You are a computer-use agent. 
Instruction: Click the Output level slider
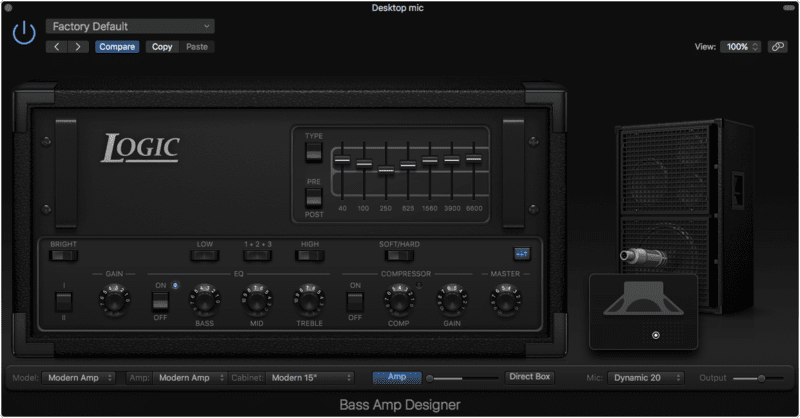[758, 378]
